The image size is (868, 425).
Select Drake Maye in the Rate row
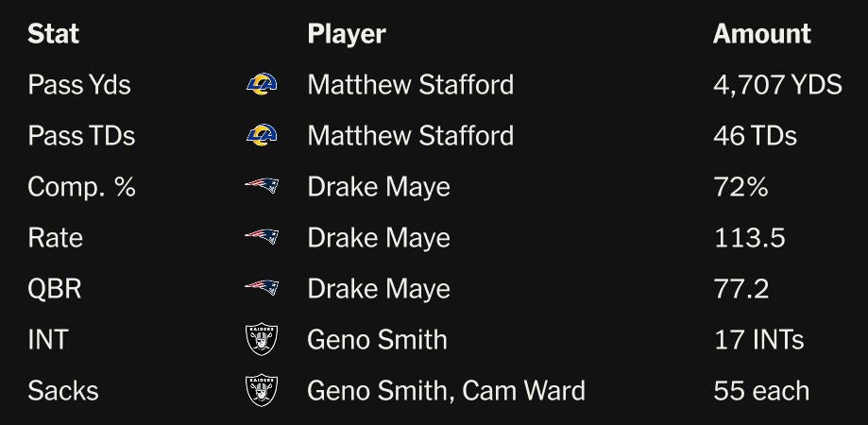(378, 238)
